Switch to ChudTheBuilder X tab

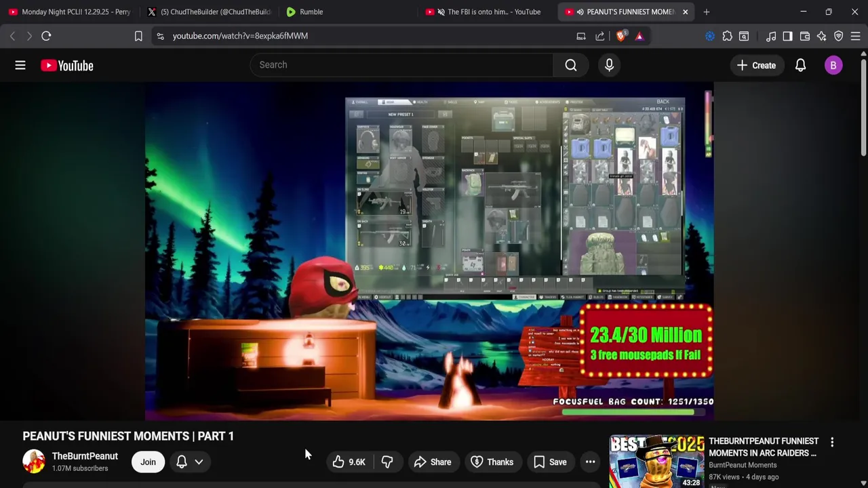tap(208, 12)
